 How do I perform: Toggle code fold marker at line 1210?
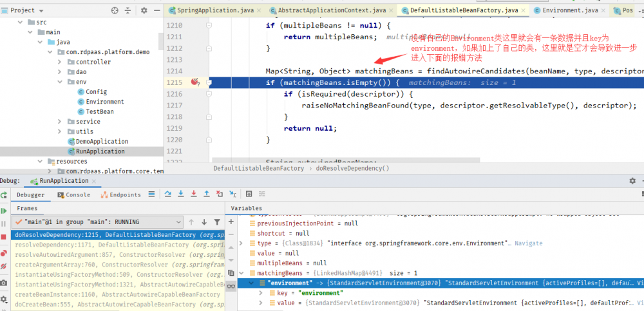pyautogui.click(x=209, y=26)
